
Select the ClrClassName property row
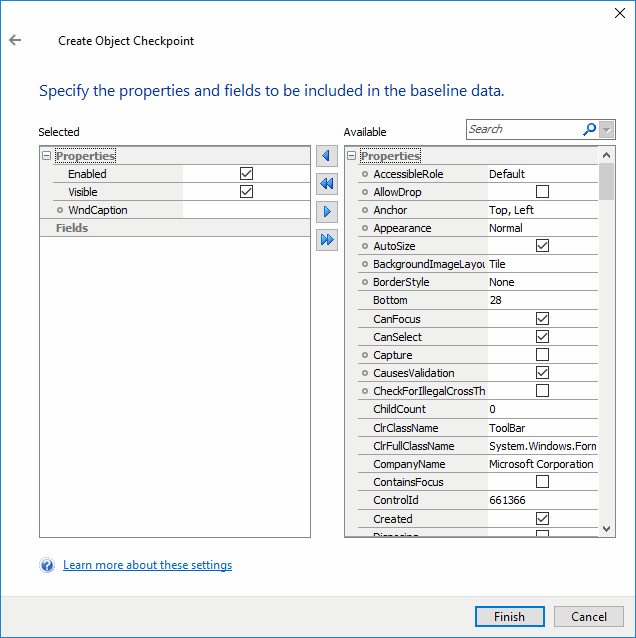click(405, 428)
